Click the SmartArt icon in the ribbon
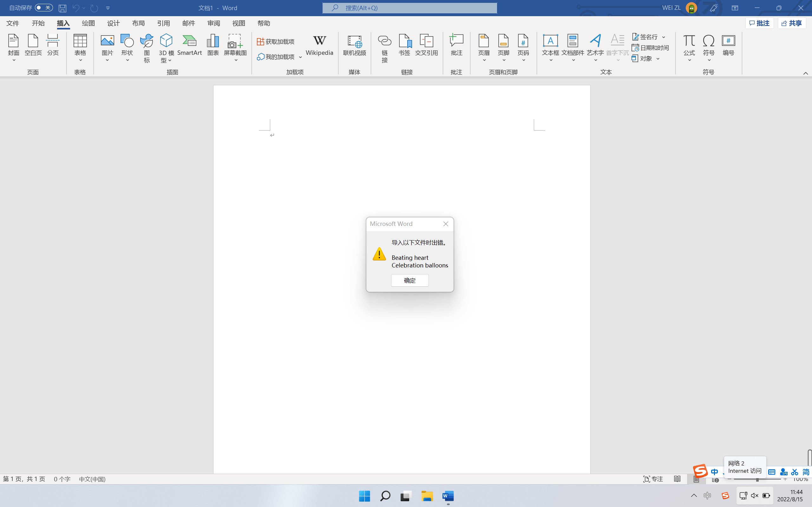Image resolution: width=812 pixels, height=507 pixels. (189, 41)
